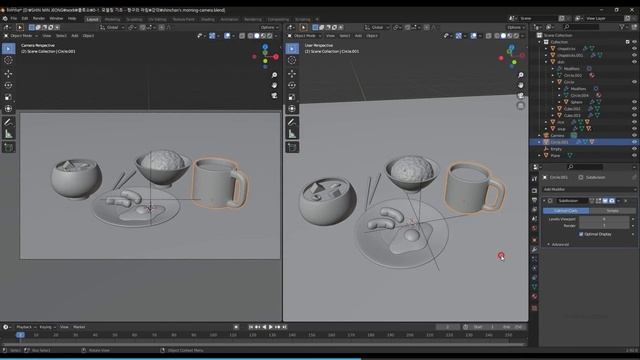Select the Annotate tool in right viewport toolbar
Screen dimensions: 640x360
click(x=292, y=122)
